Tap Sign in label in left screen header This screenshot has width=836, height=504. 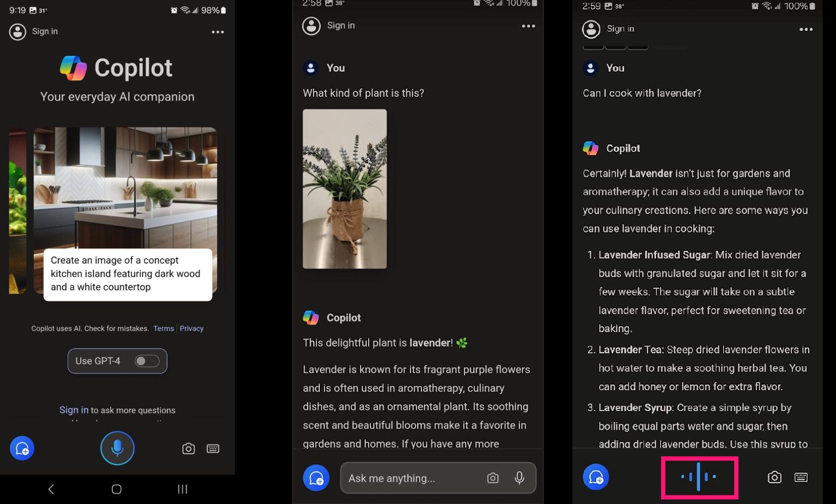click(45, 31)
